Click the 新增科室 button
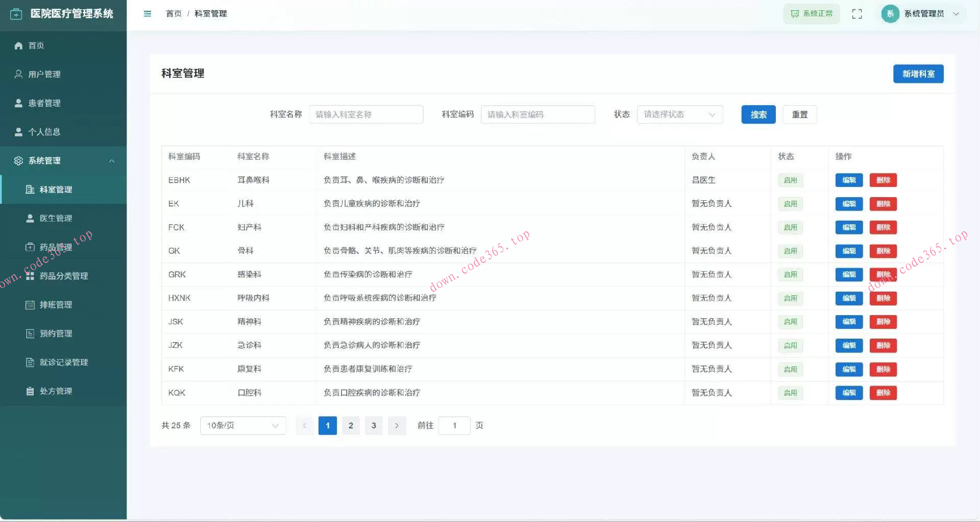This screenshot has width=980, height=522. tap(918, 74)
